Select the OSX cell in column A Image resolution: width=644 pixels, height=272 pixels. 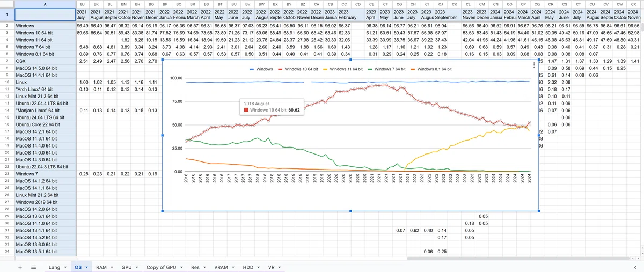pyautogui.click(x=45, y=61)
